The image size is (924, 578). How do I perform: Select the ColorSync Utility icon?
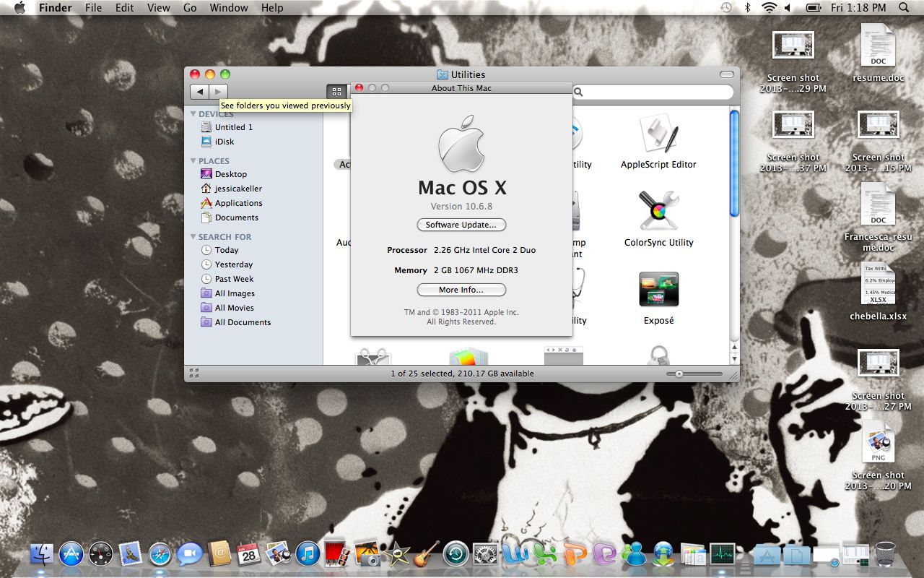[658, 211]
